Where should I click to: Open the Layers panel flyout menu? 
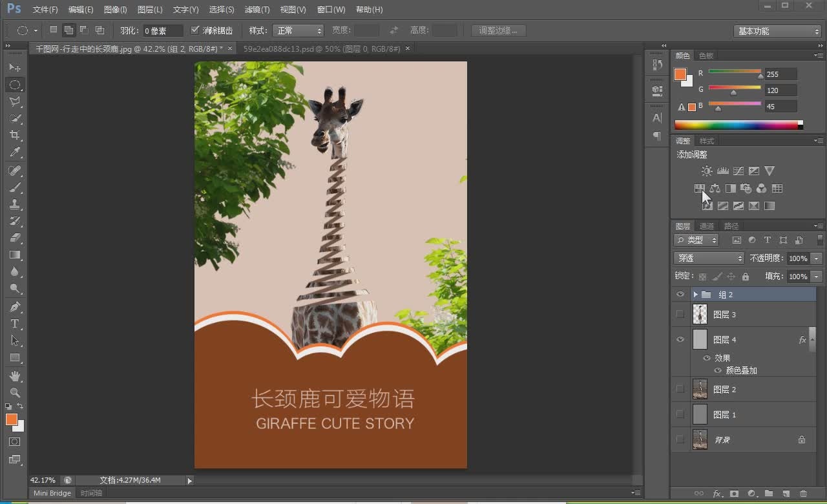[819, 226]
